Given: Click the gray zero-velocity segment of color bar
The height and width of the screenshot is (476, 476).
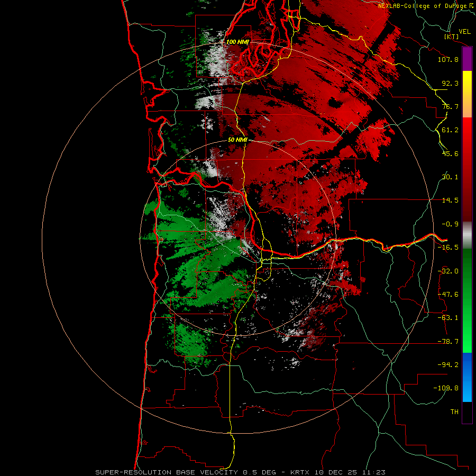Looking at the screenshot, I should click(x=467, y=236).
